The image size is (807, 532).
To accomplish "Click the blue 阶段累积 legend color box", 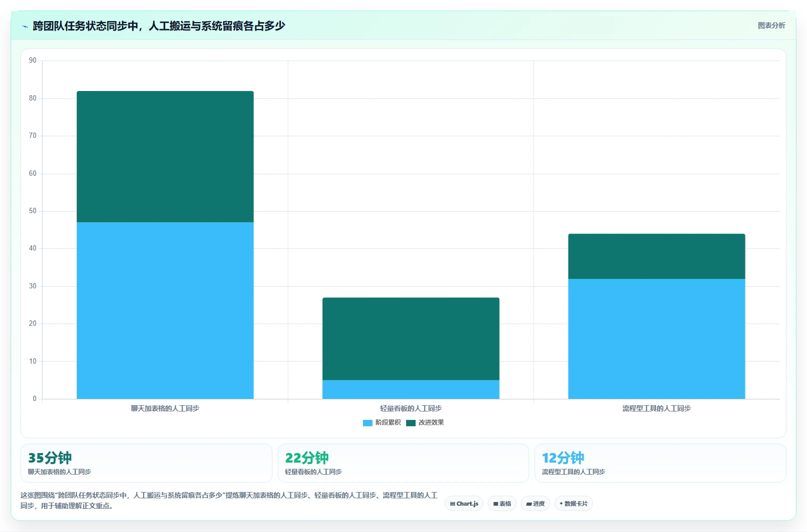I will [368, 423].
